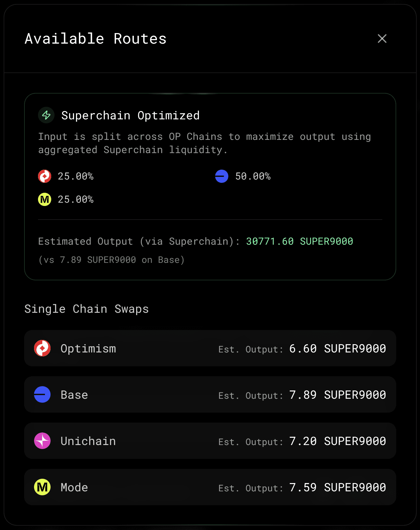Screen dimensions: 420x530
Task: Click the Base comparison text below estimated output
Action: 112,260
